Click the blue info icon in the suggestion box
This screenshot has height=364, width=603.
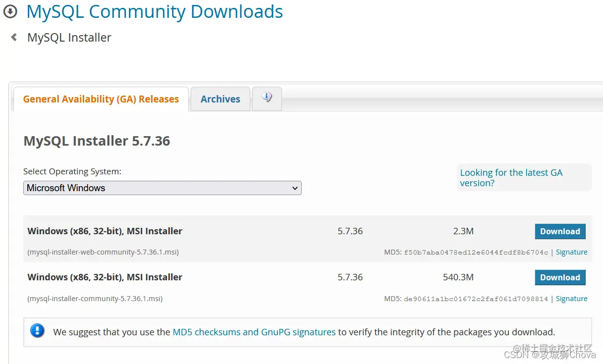[38, 331]
